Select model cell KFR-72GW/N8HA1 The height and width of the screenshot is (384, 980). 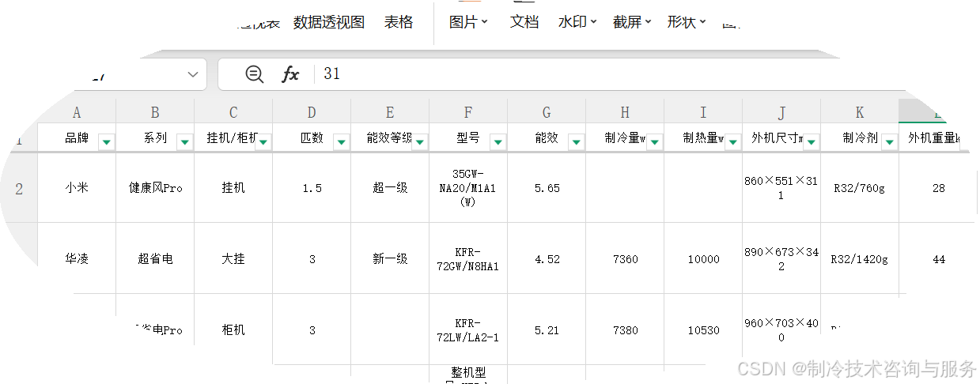[x=468, y=258]
